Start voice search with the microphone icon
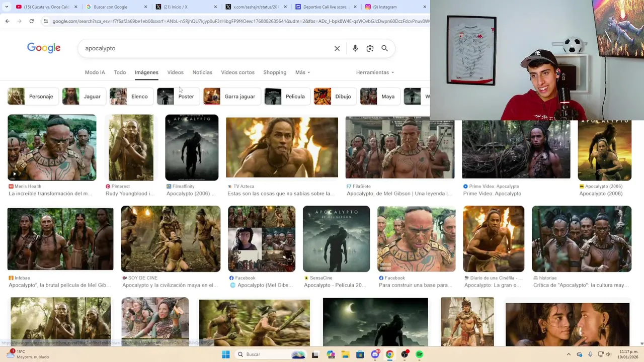Viewport: 644px width, 362px height. [355, 48]
